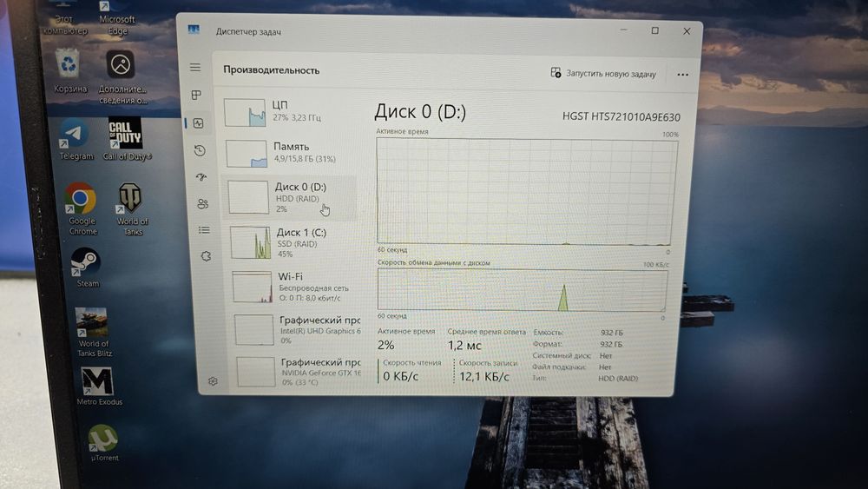Maximize the Task Manager window
This screenshot has height=489, width=868.
tap(654, 30)
